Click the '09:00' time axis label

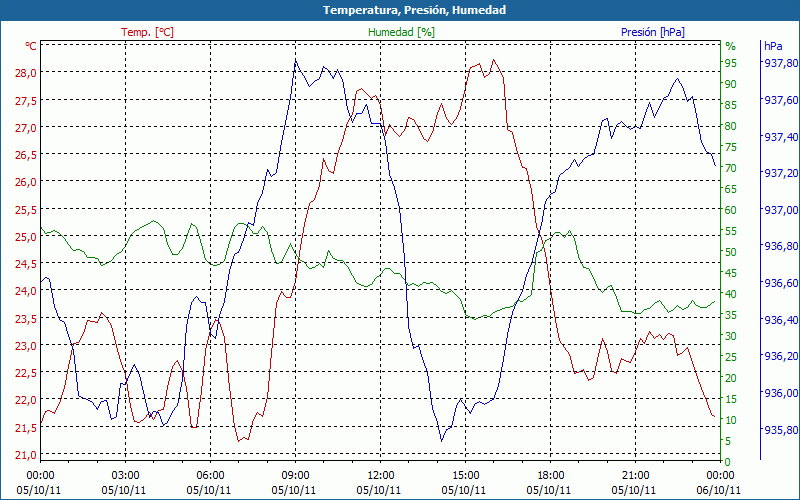pyautogui.click(x=295, y=476)
